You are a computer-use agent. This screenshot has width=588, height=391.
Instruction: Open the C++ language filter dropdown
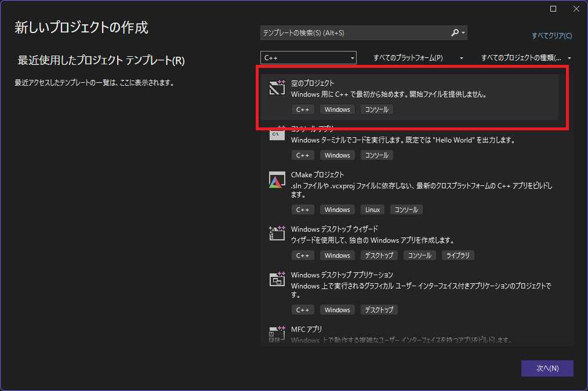coord(308,58)
